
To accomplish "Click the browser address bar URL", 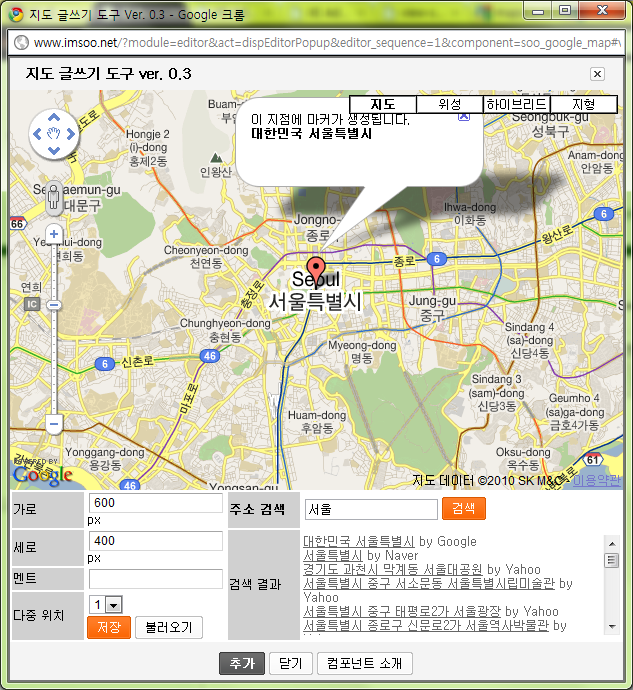I will pyautogui.click(x=327, y=43).
